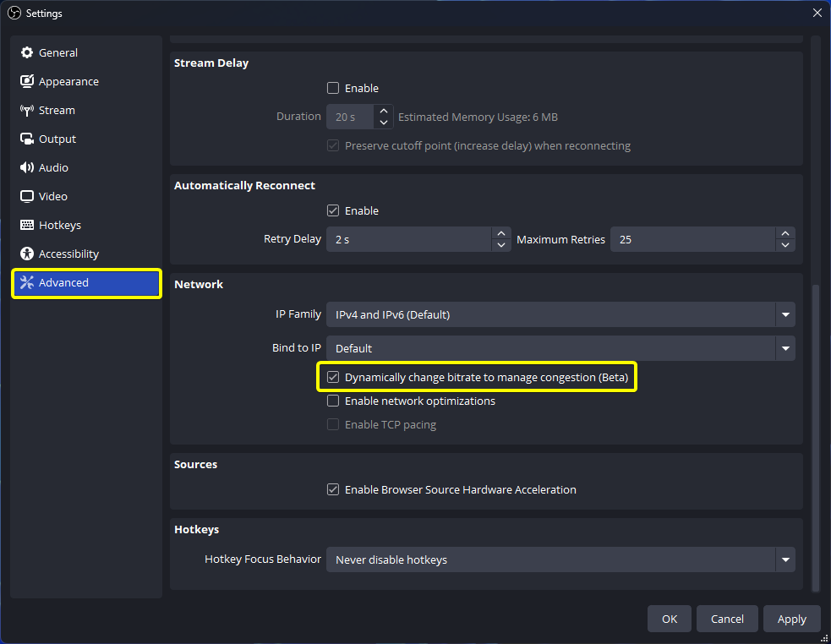
Task: Click Apply to save changes
Action: [792, 619]
